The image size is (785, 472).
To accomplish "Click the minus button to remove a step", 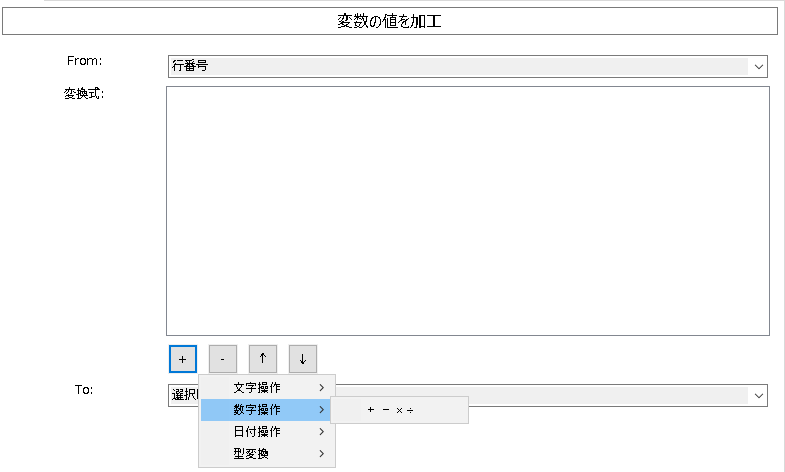I will 222,358.
